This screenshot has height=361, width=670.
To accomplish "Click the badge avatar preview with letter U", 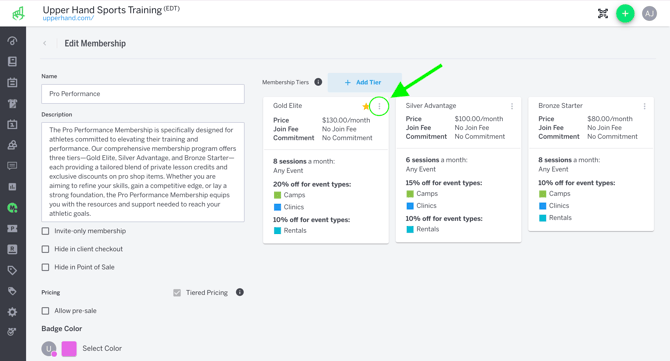I will [x=49, y=348].
